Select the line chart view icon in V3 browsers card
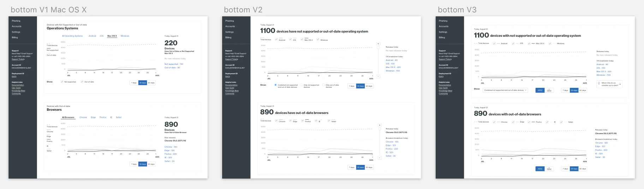This screenshot has height=189, width=644. coord(549,169)
